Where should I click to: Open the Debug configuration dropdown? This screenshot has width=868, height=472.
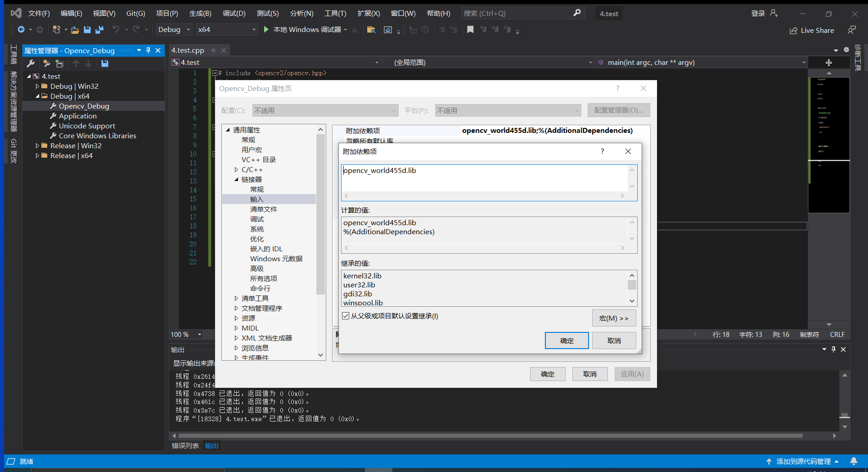(x=174, y=29)
